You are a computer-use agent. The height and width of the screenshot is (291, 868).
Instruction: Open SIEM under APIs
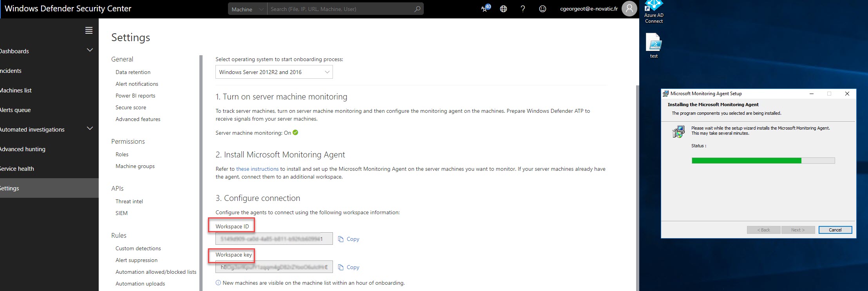121,213
